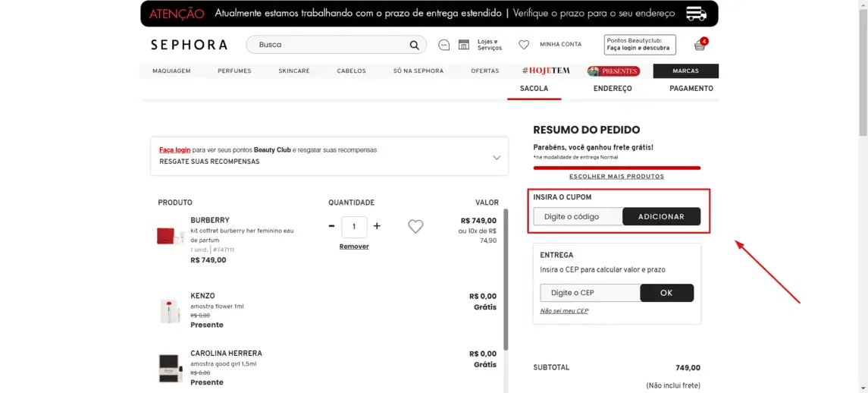Open the #HojeTem menu item
The width and height of the screenshot is (868, 393).
click(x=546, y=71)
